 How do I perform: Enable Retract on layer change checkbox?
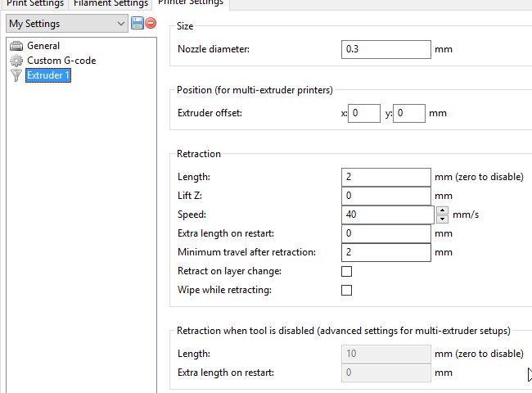tap(346, 271)
